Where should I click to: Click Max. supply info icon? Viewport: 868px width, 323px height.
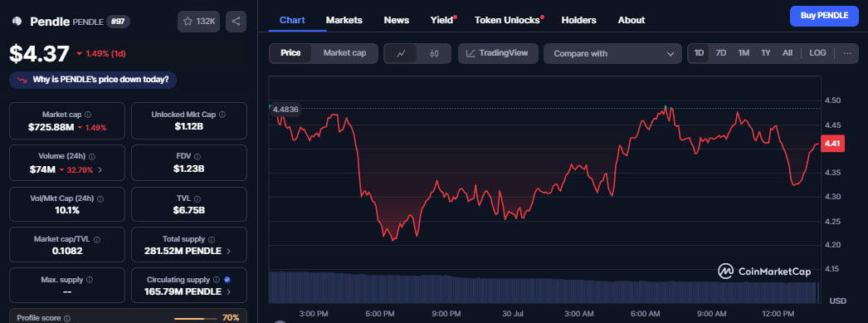[x=90, y=281]
